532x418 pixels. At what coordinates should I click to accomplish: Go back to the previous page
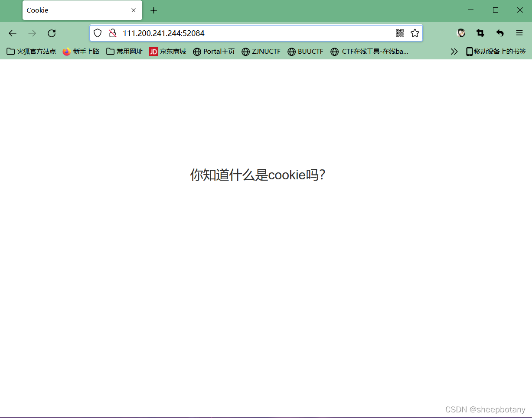[13, 33]
